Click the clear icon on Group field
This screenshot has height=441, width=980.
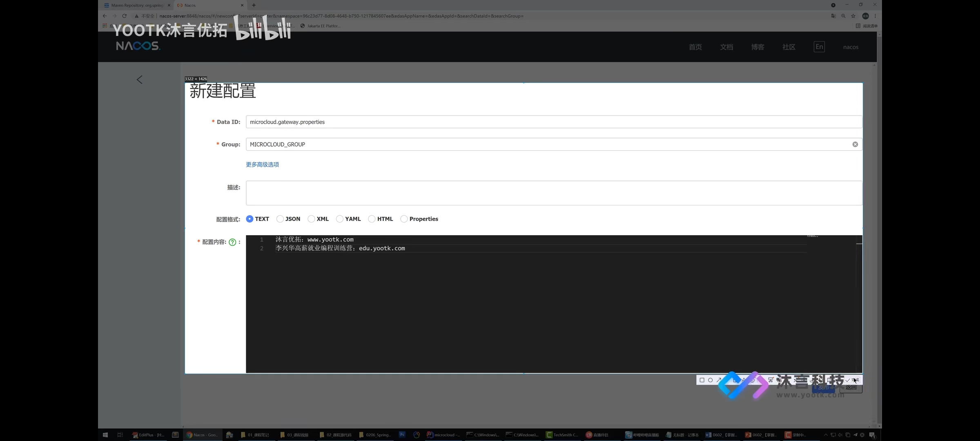pyautogui.click(x=855, y=144)
